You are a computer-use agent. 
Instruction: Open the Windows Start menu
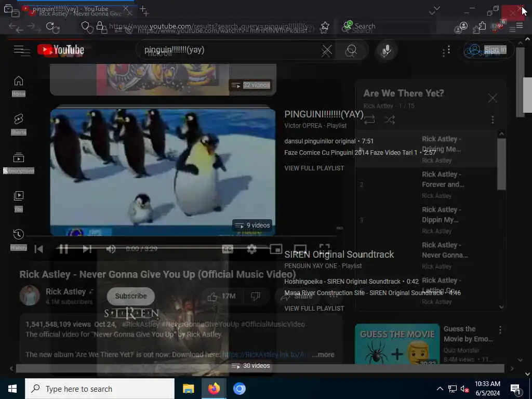point(12,389)
